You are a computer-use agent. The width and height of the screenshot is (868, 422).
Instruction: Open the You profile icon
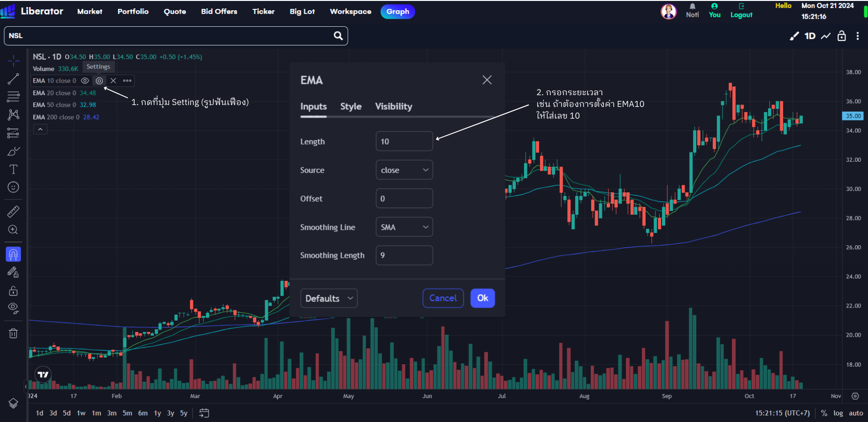click(x=715, y=11)
